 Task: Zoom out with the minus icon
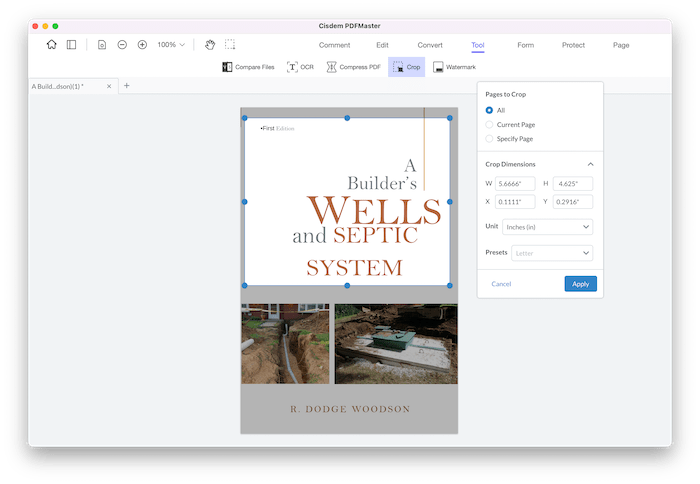point(122,45)
